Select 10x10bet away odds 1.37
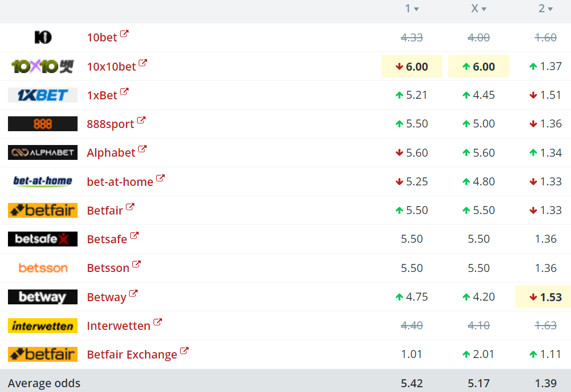This screenshot has width=571, height=392. 546,66
